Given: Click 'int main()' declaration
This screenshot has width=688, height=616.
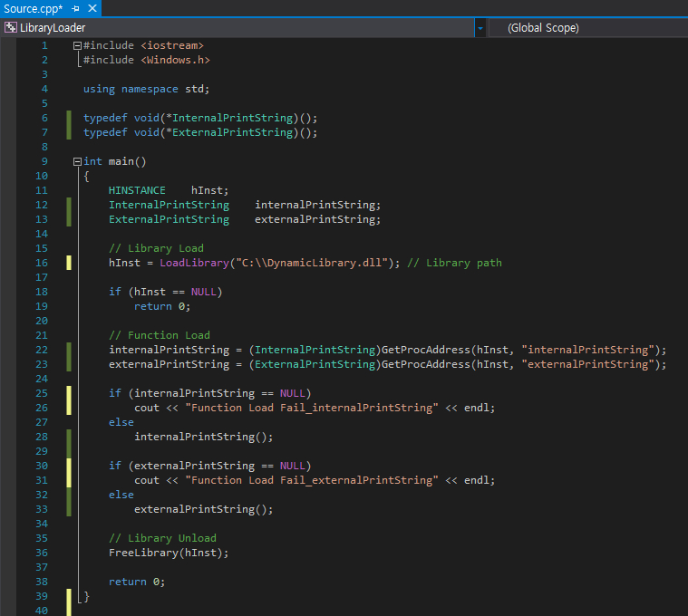Looking at the screenshot, I should [x=115, y=161].
